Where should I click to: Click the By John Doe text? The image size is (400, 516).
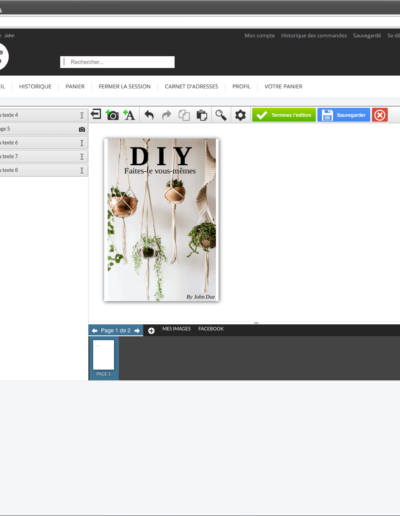pyautogui.click(x=200, y=297)
